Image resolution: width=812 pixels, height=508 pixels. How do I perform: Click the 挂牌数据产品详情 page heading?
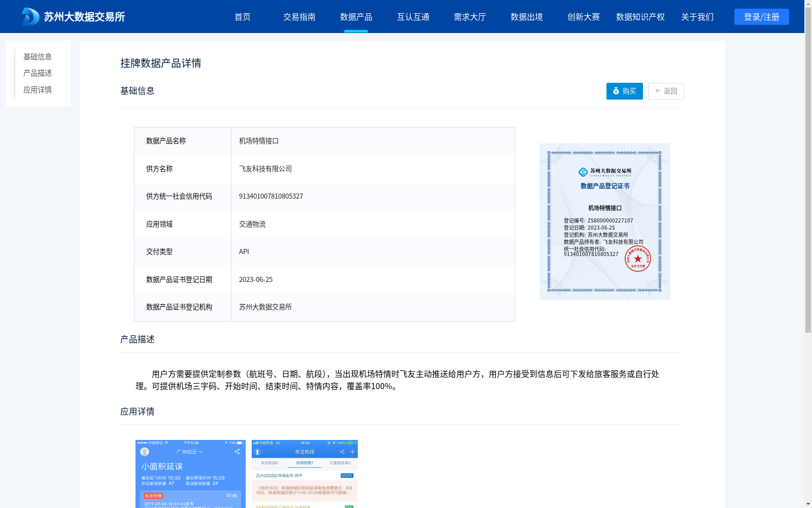click(161, 63)
